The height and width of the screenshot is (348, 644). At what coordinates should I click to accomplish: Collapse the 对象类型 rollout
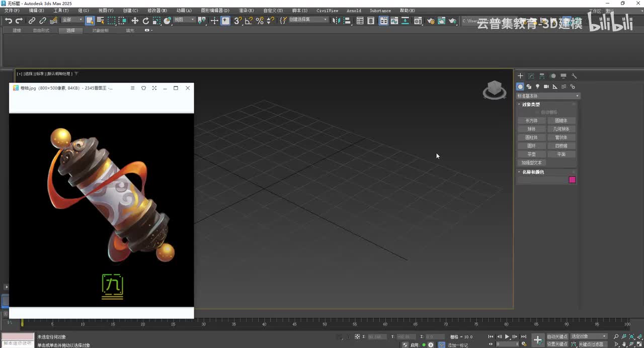(x=531, y=105)
